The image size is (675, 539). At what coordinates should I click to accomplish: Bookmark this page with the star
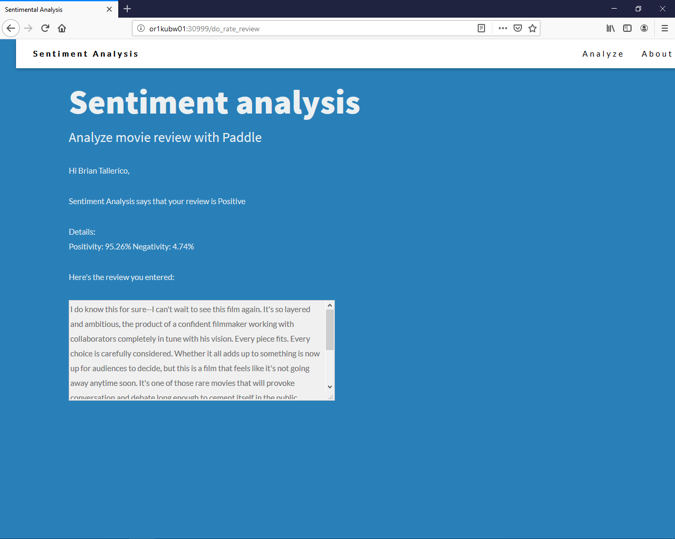[533, 28]
